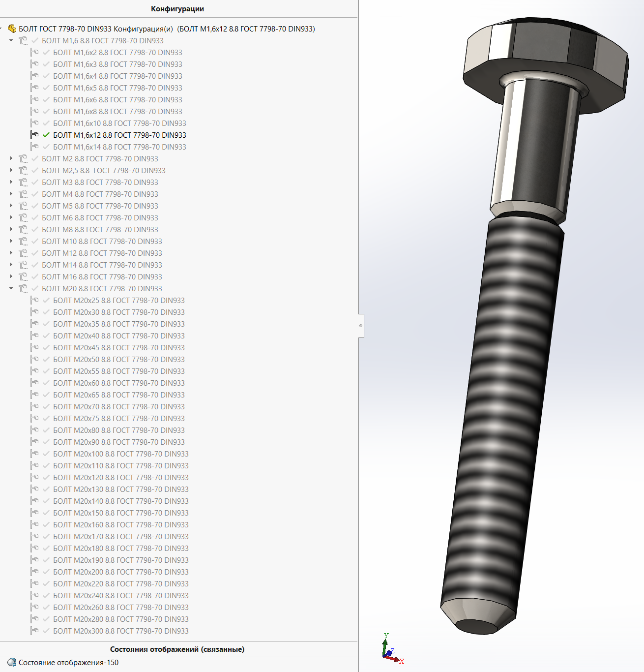Expand the БОЛТ M14 8.8 group
644x672 pixels.
pyautogui.click(x=11, y=265)
